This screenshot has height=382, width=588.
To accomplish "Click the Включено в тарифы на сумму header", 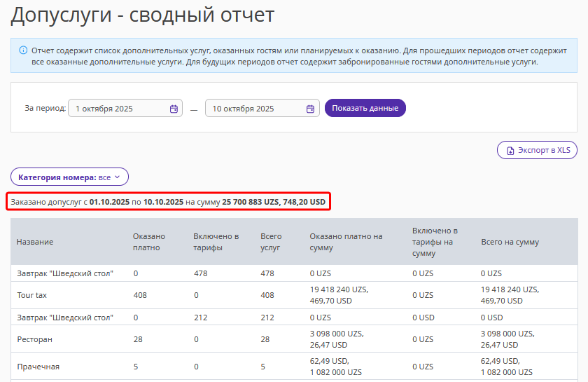I will tap(435, 242).
